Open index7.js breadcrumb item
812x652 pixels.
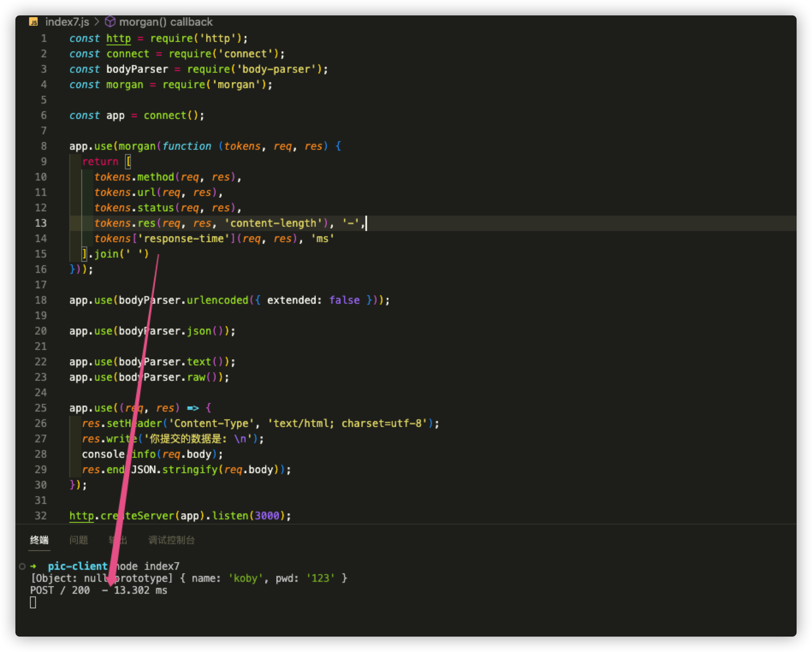(x=67, y=22)
